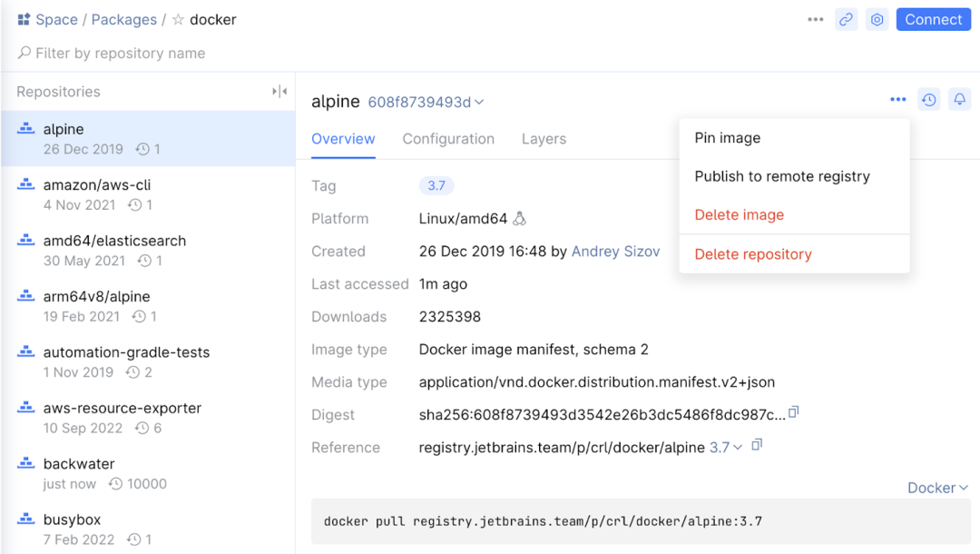The width and height of the screenshot is (980, 554).
Task: Select Publish to remote registry
Action: click(794, 176)
